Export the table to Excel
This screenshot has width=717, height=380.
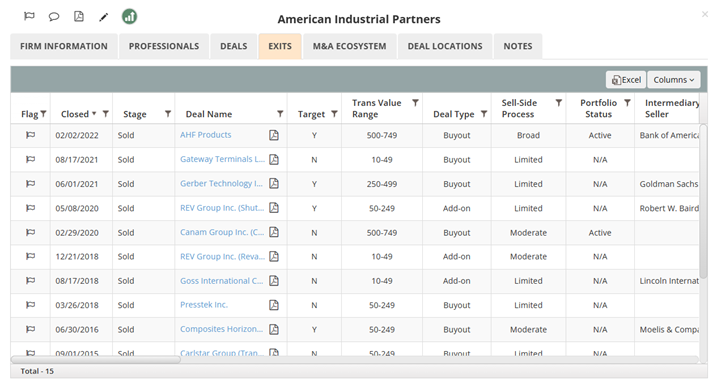[626, 80]
